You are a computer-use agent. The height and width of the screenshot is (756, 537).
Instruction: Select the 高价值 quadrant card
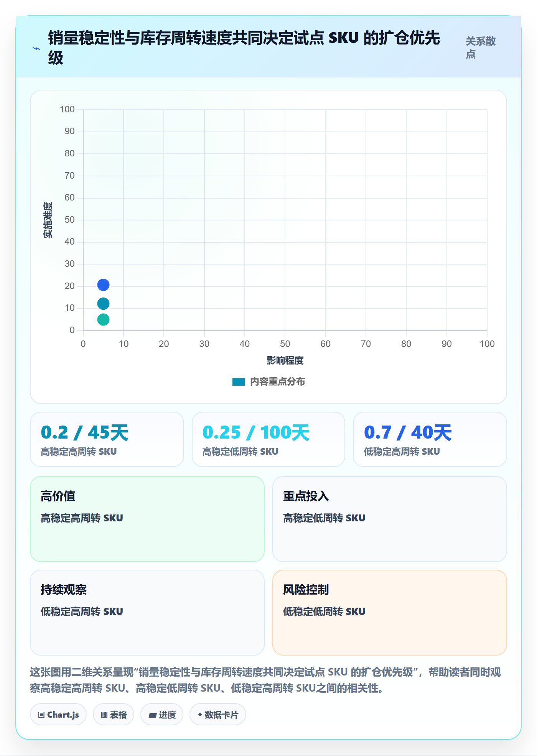click(x=147, y=519)
